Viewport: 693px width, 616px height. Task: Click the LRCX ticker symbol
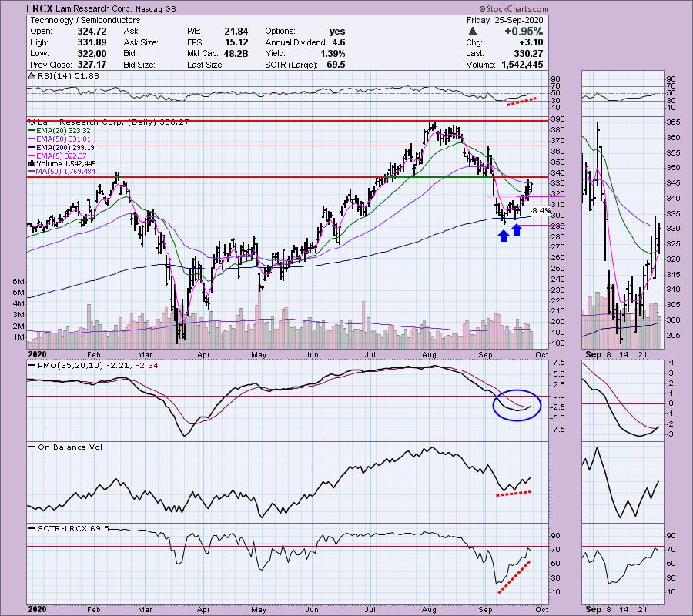tap(40, 8)
